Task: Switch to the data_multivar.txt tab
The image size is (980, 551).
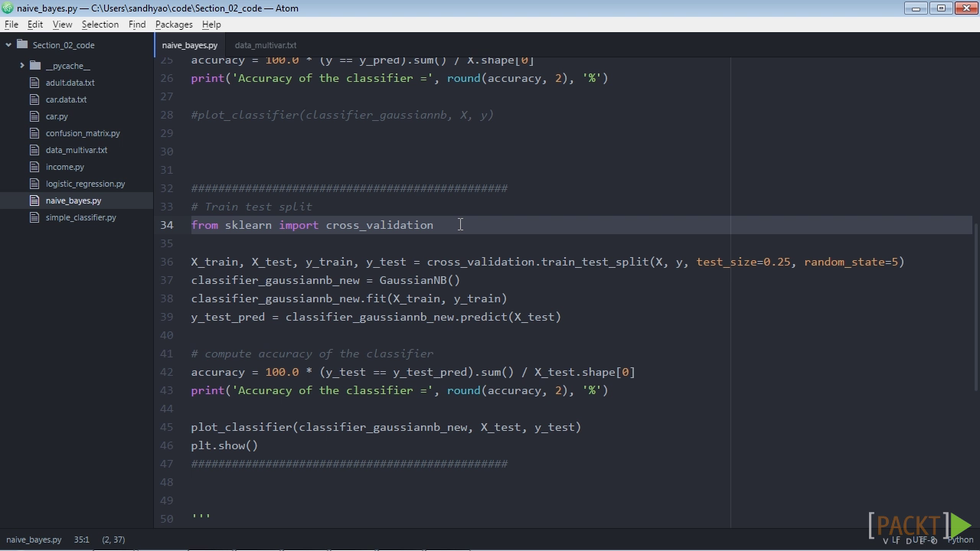Action: [266, 45]
